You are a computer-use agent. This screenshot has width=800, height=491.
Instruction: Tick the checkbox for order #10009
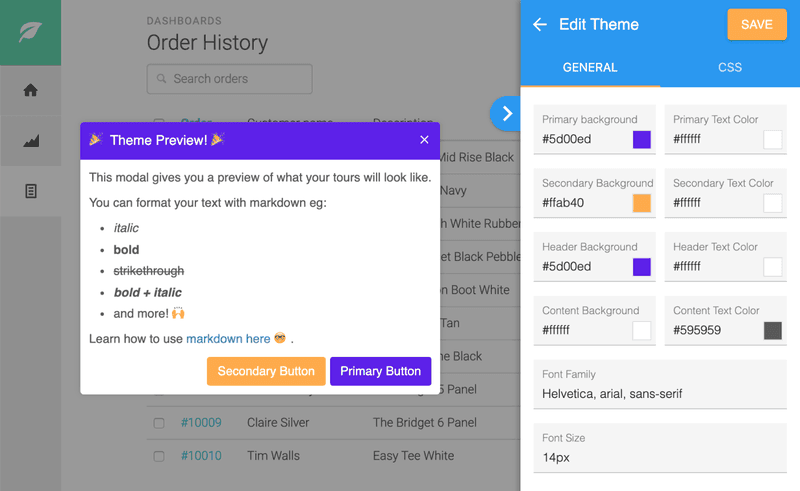(159, 423)
